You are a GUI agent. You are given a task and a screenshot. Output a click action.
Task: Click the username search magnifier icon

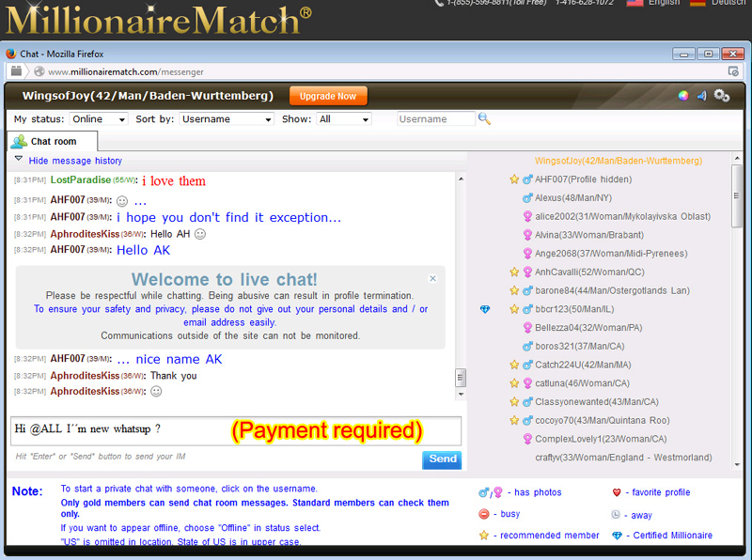[484, 118]
